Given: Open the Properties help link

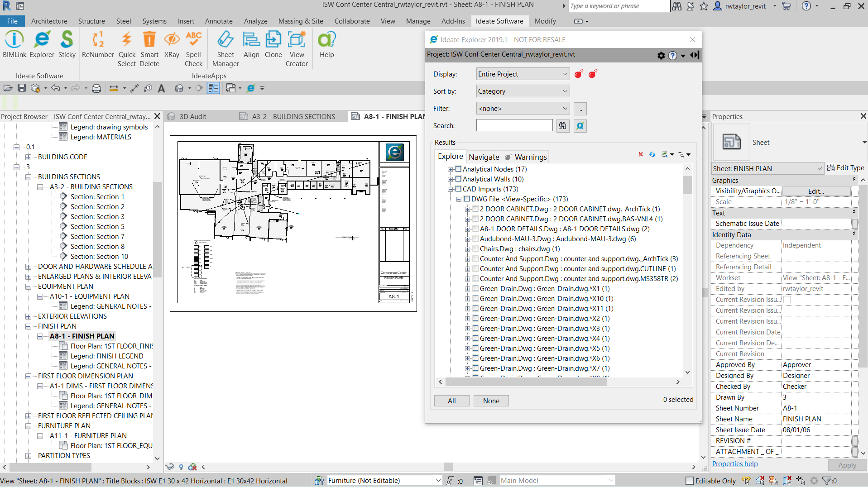Looking at the screenshot, I should (734, 464).
